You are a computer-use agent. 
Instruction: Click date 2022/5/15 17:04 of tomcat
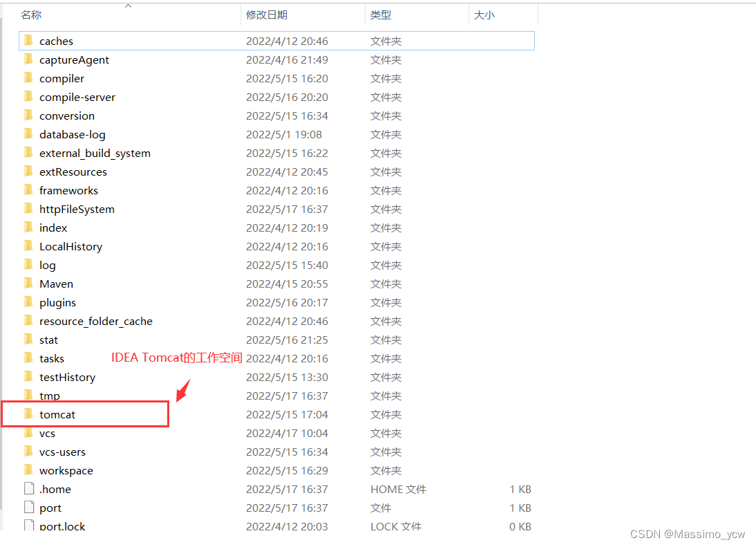pos(287,414)
